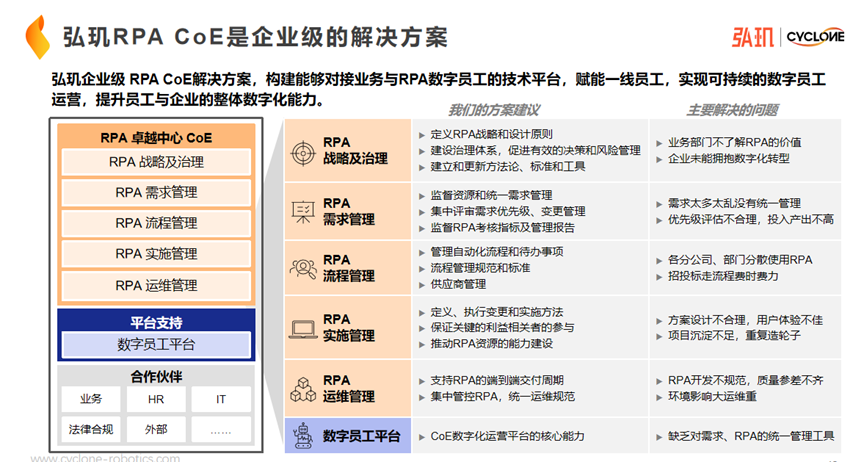864x462 pixels.
Task: Click the bullet 保证关键的利益相关者的参与
Action: click(502, 327)
